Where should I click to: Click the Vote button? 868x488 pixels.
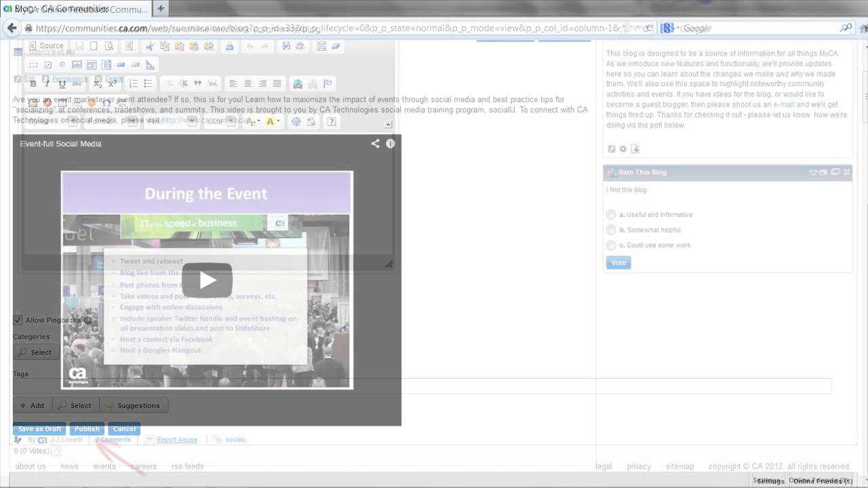click(618, 263)
